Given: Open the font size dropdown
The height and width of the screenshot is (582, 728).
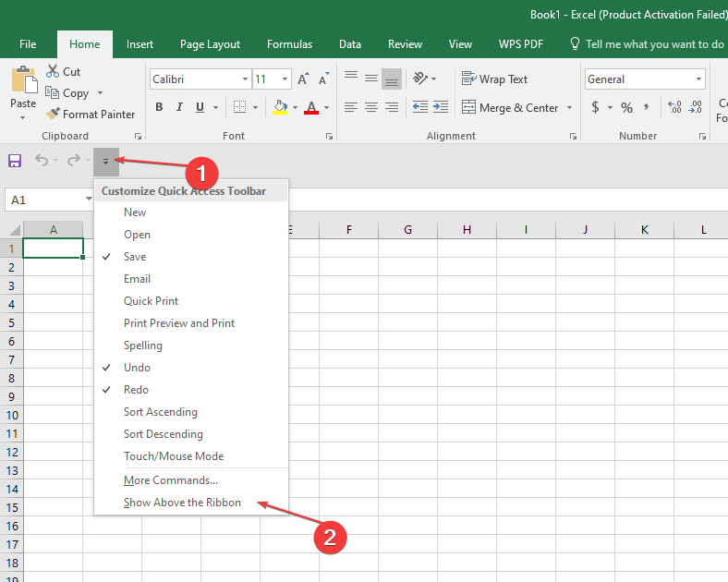Looking at the screenshot, I should click(x=285, y=79).
